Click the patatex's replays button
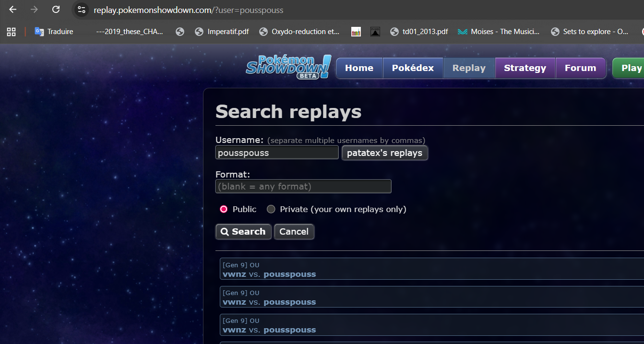The height and width of the screenshot is (344, 644). (x=384, y=153)
